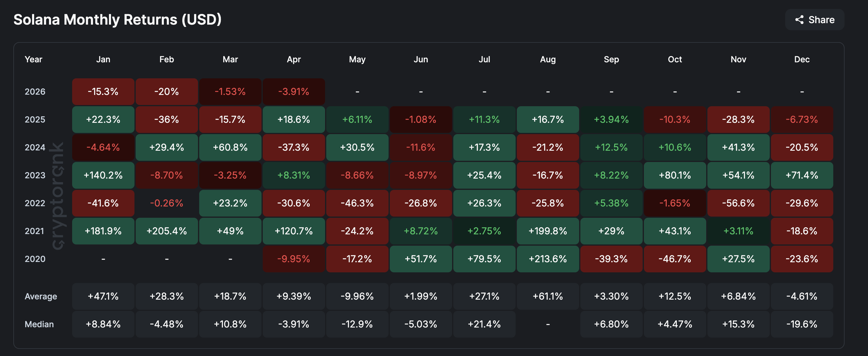Click the Dec column header
868x356 pixels.
(x=802, y=59)
